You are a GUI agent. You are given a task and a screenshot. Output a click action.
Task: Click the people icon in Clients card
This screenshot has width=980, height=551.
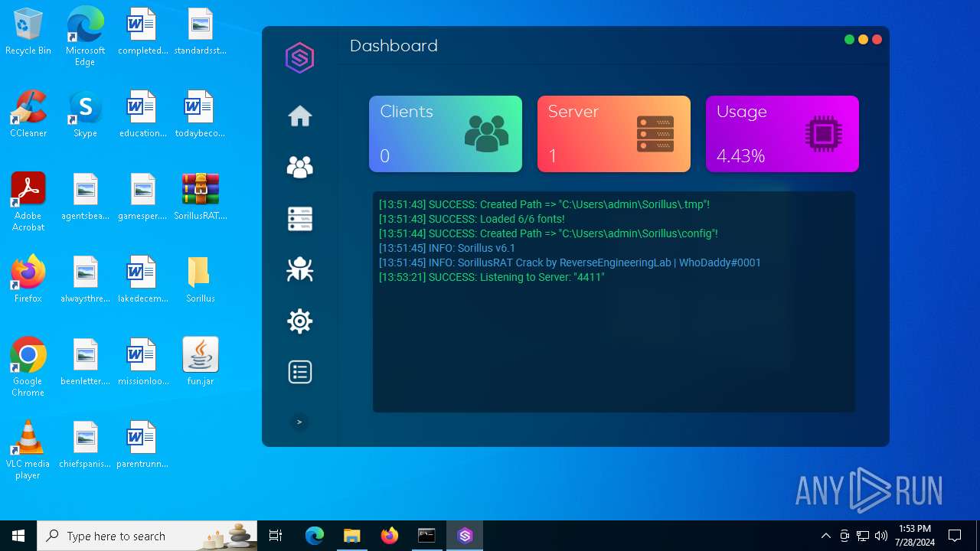[x=486, y=133]
